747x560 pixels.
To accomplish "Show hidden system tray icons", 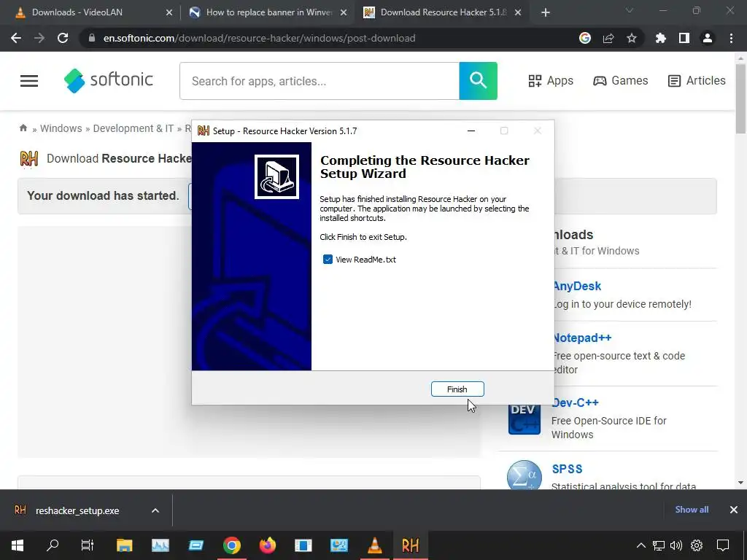I will [x=641, y=545].
